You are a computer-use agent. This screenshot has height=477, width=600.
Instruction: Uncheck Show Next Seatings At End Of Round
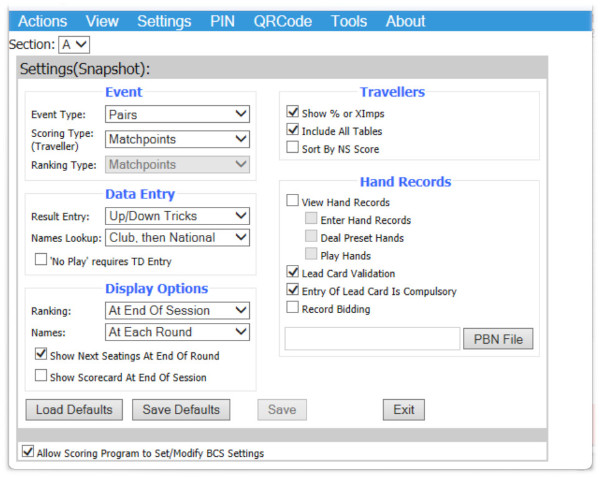[40, 355]
